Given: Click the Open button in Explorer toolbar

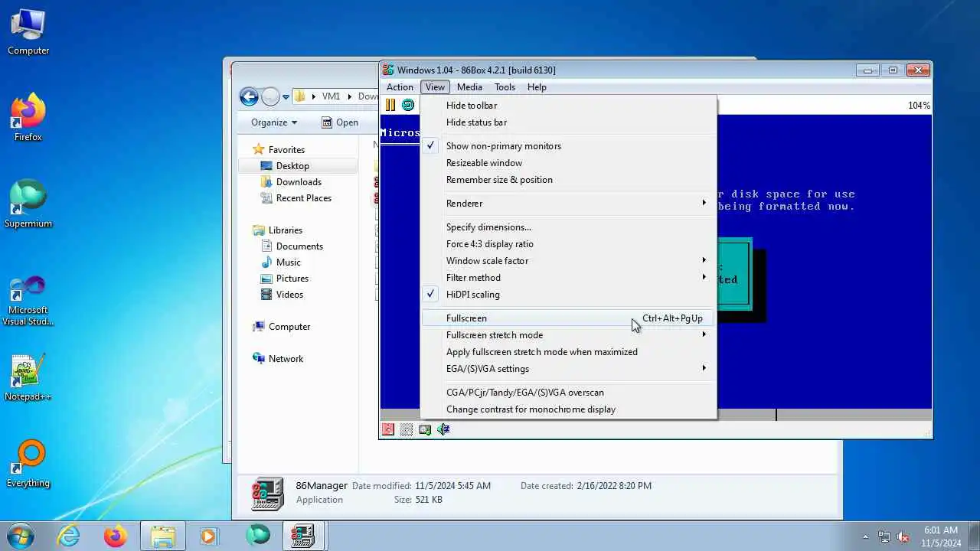Looking at the screenshot, I should (339, 122).
